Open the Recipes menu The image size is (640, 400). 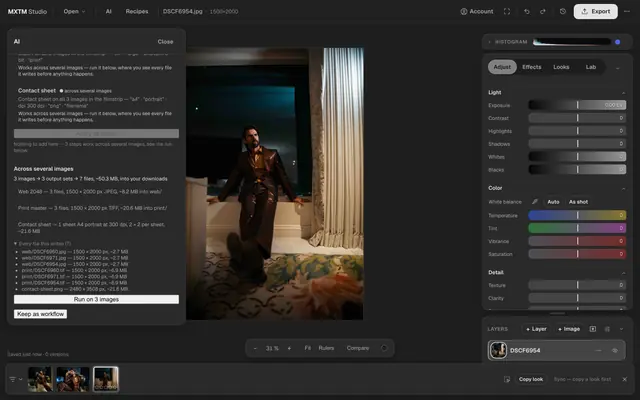[x=137, y=11]
